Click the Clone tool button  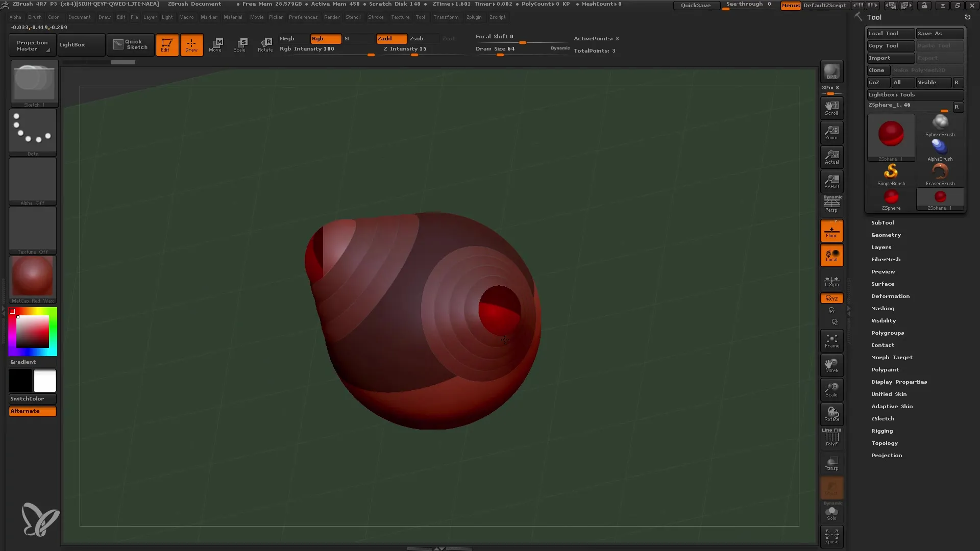877,70
